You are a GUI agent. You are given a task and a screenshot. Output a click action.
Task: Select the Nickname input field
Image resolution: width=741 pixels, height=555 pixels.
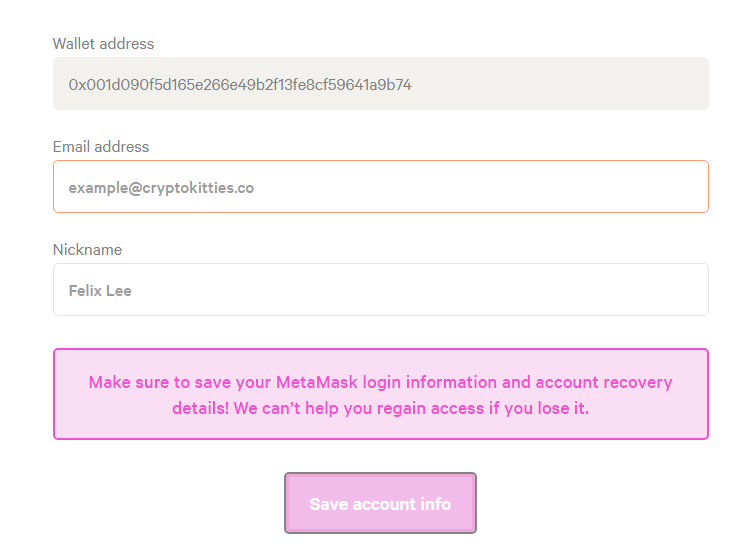click(381, 289)
